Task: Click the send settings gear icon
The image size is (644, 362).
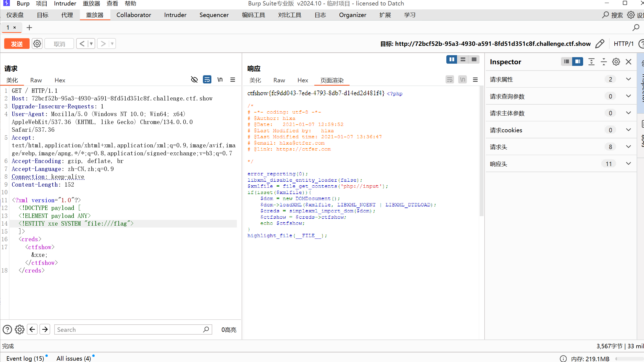Action: 37,44
